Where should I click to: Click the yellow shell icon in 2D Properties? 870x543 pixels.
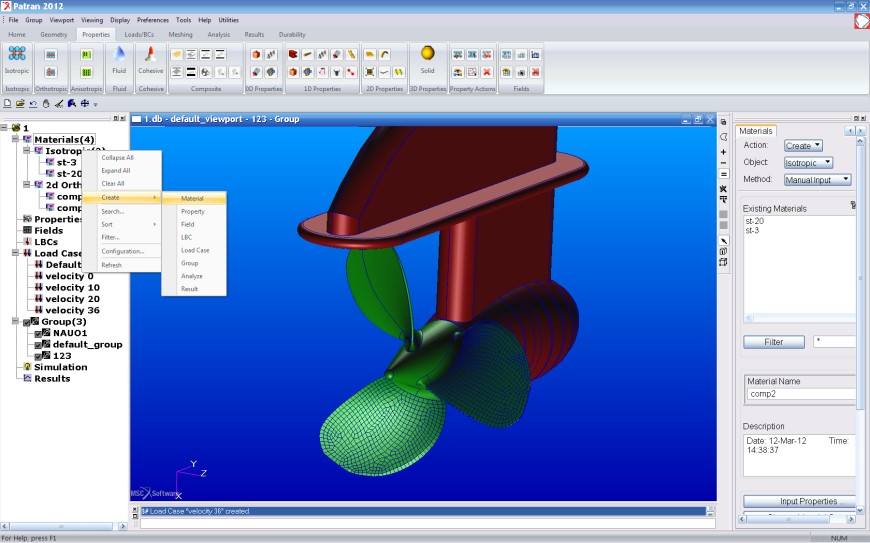point(370,54)
